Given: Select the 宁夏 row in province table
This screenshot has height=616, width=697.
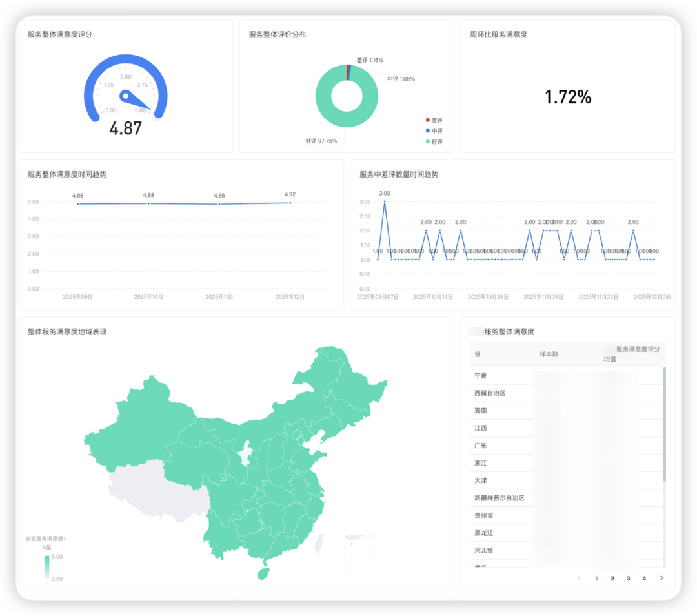Looking at the screenshot, I should [x=481, y=376].
